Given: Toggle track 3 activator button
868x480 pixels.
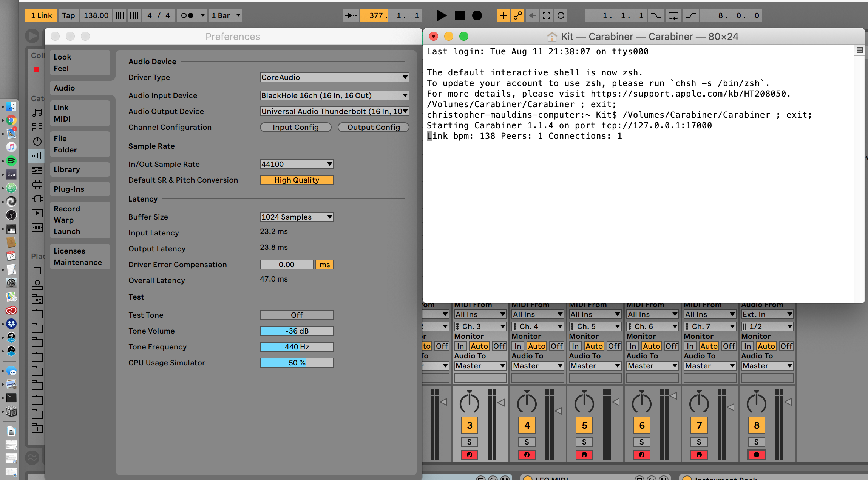Looking at the screenshot, I should pos(470,425).
